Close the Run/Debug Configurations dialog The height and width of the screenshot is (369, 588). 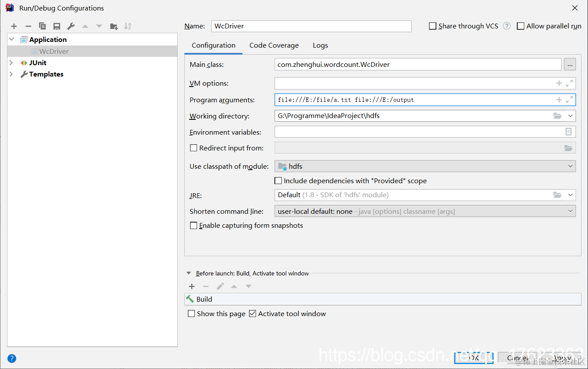(575, 8)
